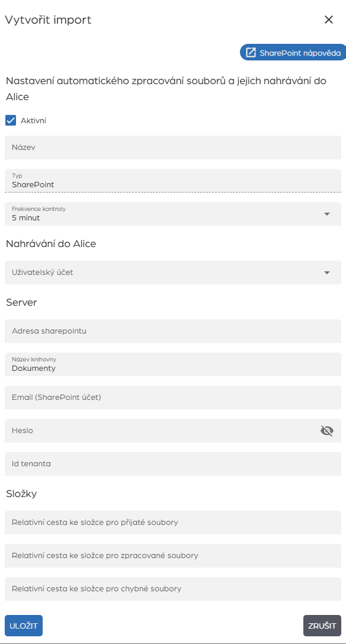The height and width of the screenshot is (644, 346).
Task: Click the path field for zpracované soubory
Action: click(173, 555)
